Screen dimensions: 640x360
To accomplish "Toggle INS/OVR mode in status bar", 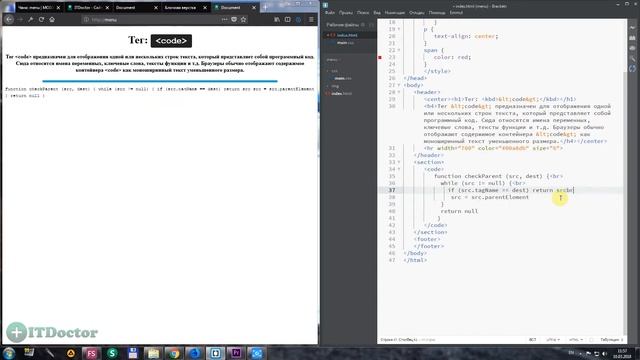I will pyautogui.click(x=533, y=340).
